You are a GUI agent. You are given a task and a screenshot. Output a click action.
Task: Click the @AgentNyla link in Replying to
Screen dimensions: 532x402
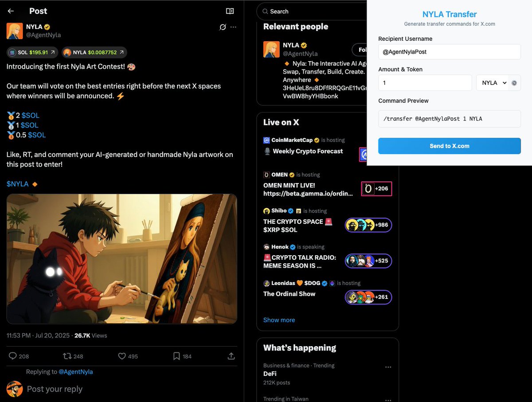(x=76, y=372)
